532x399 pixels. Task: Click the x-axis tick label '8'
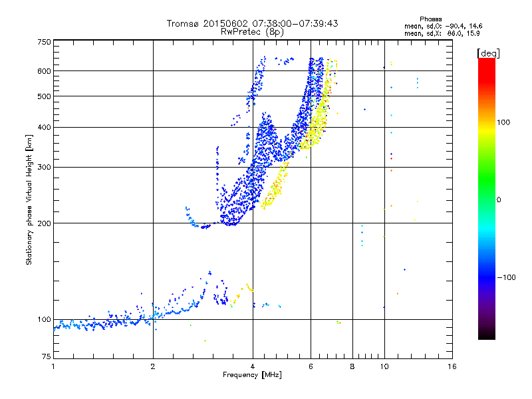(x=352, y=366)
